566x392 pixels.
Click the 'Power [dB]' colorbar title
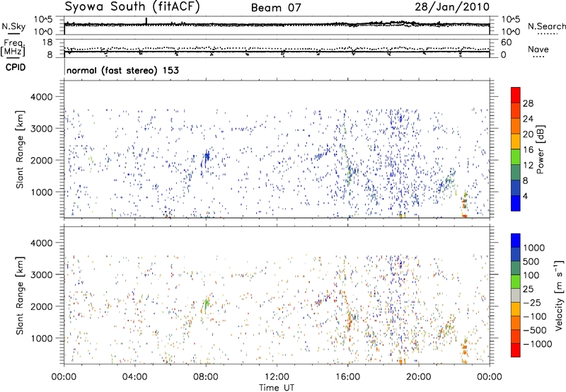pos(540,149)
